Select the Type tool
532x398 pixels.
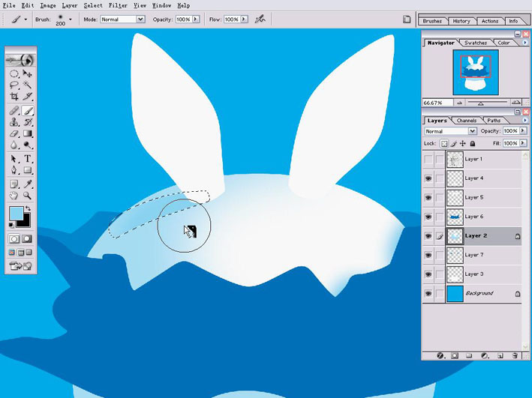pyautogui.click(x=28, y=159)
